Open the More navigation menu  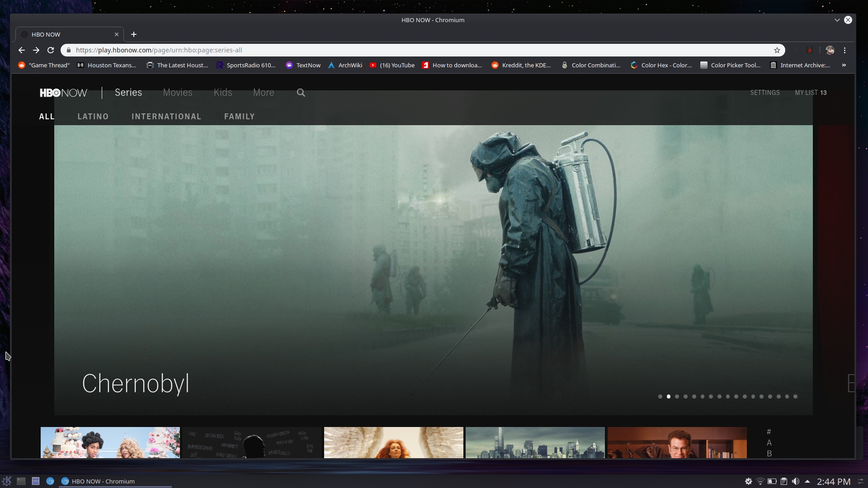(264, 93)
